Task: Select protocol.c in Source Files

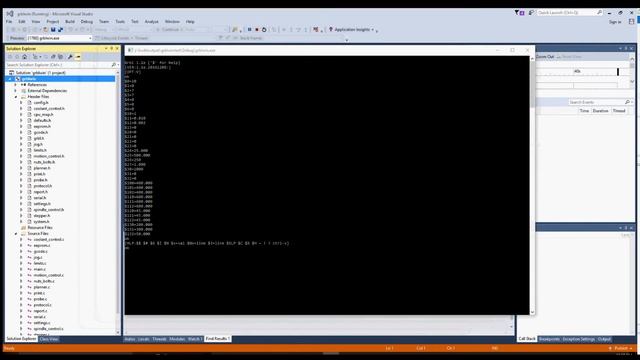Action: point(42,305)
